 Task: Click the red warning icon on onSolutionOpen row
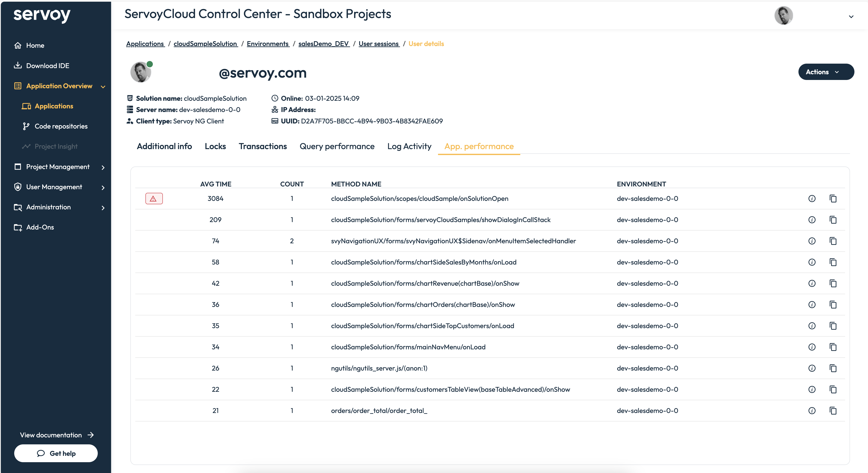(x=154, y=199)
